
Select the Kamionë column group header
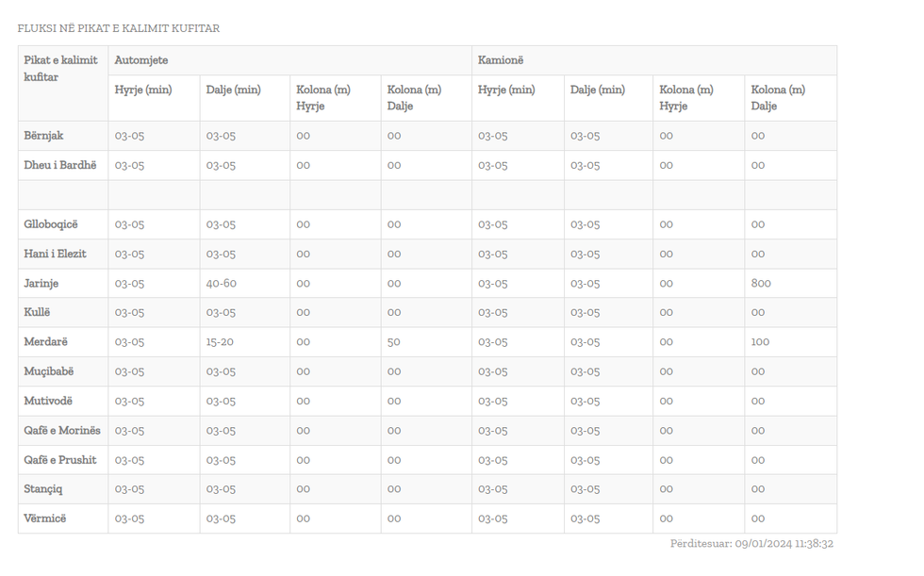coord(501,60)
